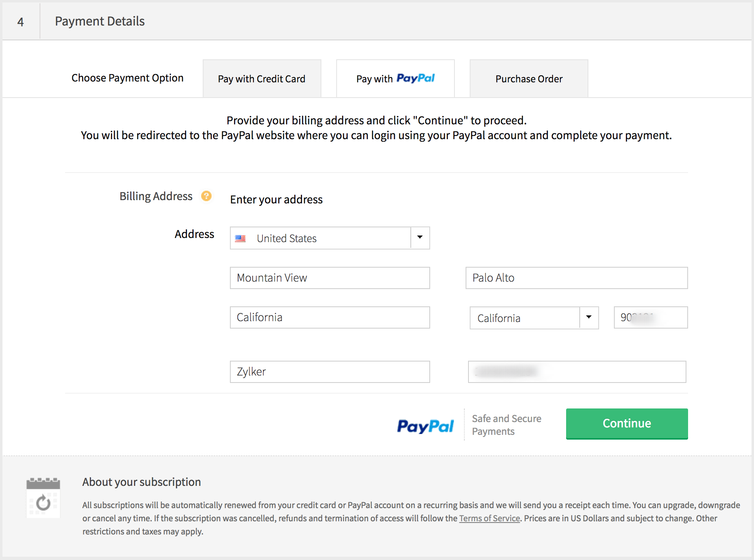Open the Purchase Order tab
Image resolution: width=754 pixels, height=560 pixels.
tap(529, 79)
